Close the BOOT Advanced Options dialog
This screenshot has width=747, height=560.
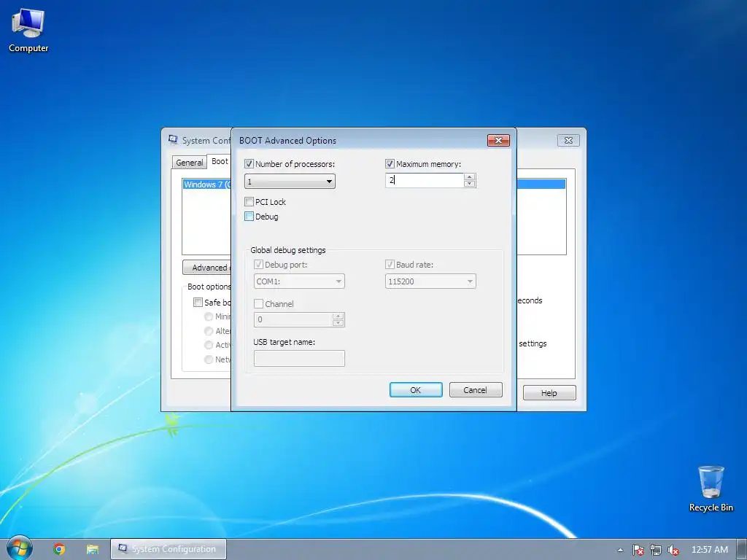[498, 140]
